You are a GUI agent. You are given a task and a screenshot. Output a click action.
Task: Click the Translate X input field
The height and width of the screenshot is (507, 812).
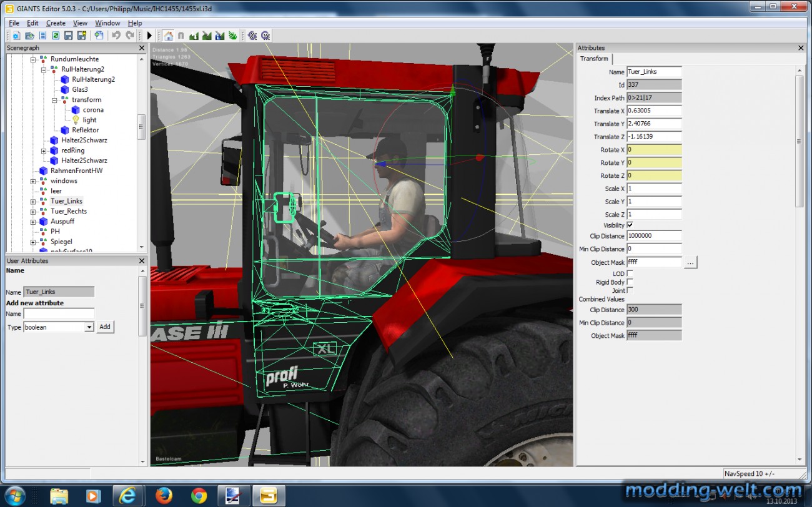click(x=654, y=111)
